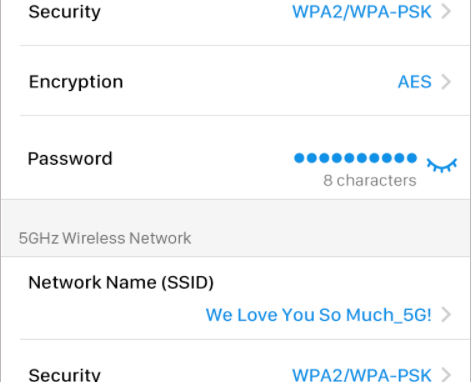Click the Encryption label text

[76, 82]
